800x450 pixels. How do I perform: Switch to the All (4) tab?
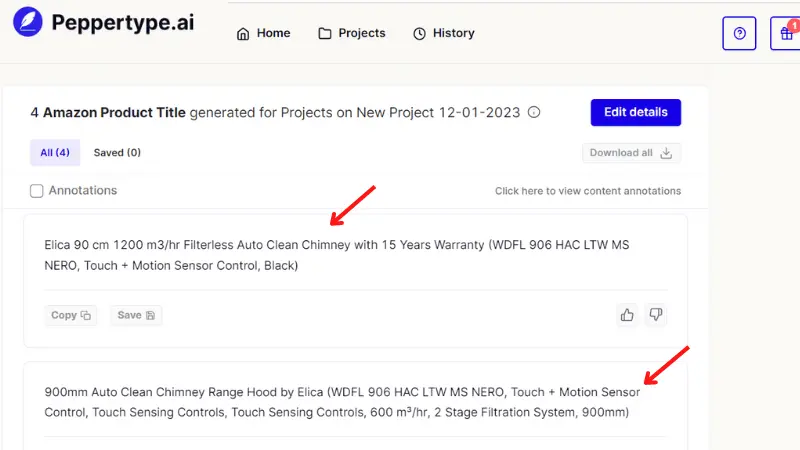(55, 153)
